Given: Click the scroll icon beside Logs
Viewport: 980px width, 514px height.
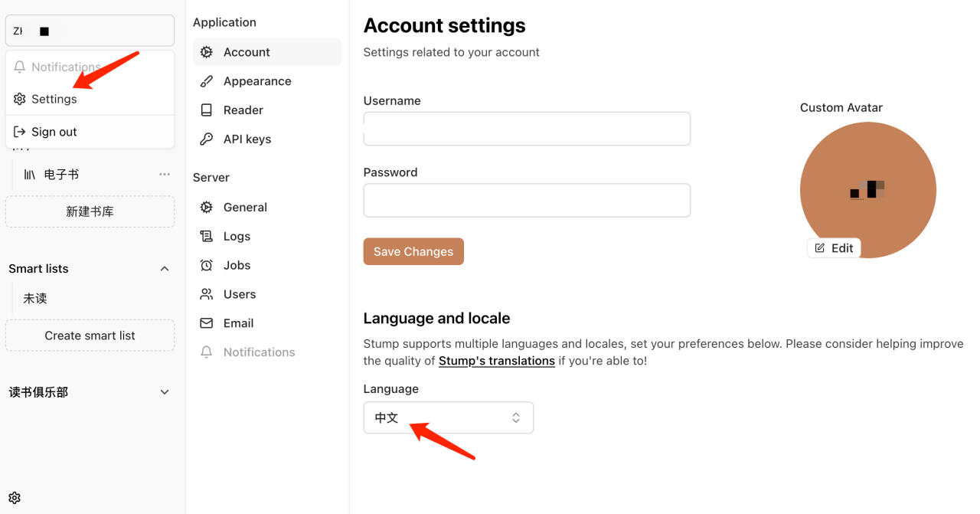Looking at the screenshot, I should pos(207,237).
